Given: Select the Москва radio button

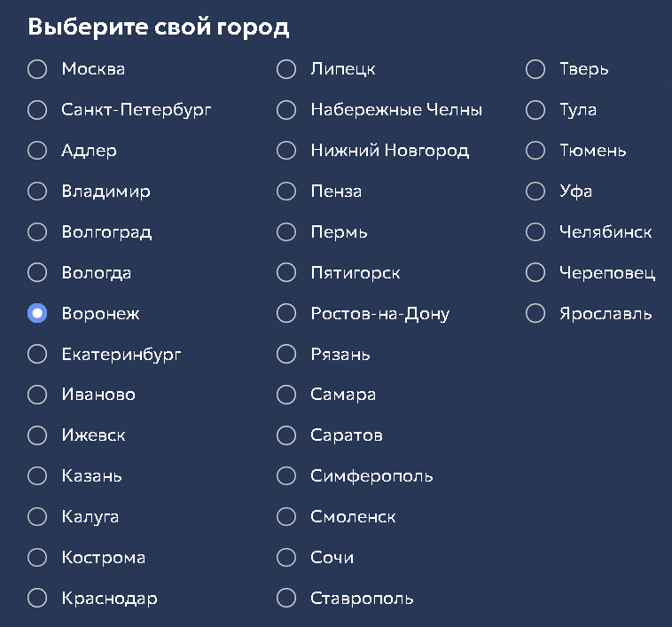Looking at the screenshot, I should tap(37, 69).
